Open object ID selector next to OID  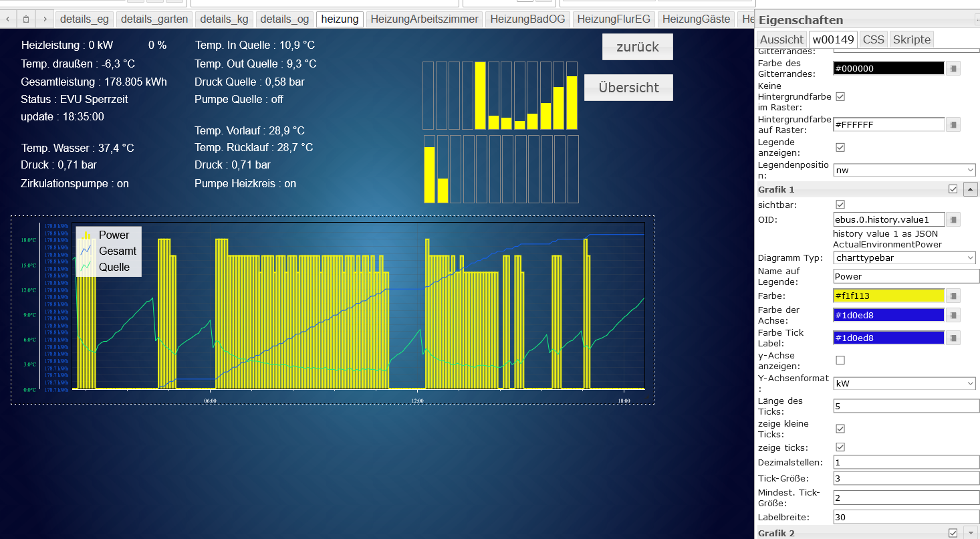coord(953,219)
